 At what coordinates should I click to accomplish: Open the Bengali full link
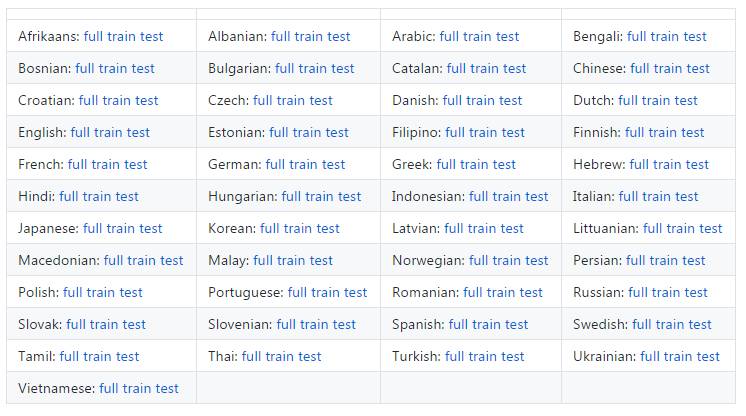pos(637,36)
